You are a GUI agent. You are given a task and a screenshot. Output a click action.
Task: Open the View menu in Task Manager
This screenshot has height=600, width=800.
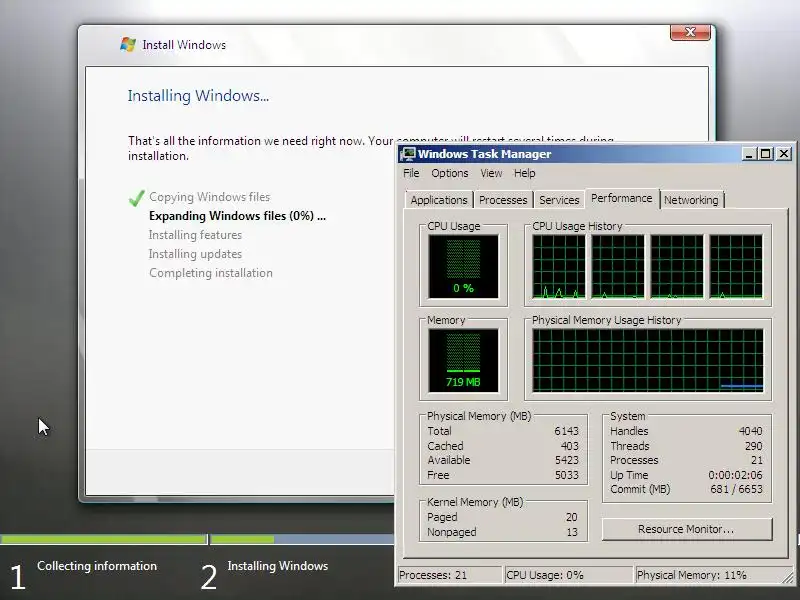(x=491, y=173)
